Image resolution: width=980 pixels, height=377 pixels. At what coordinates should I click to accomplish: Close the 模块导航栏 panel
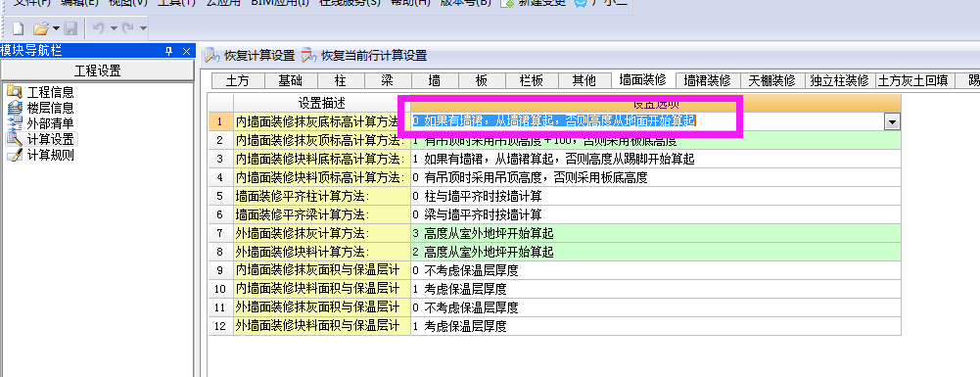(x=186, y=51)
